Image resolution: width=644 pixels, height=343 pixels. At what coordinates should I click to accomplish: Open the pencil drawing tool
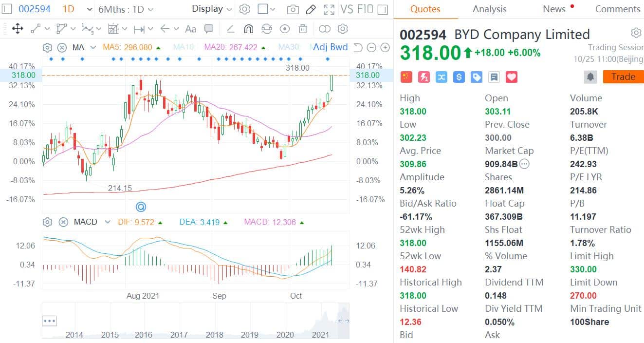pyautogui.click(x=311, y=9)
